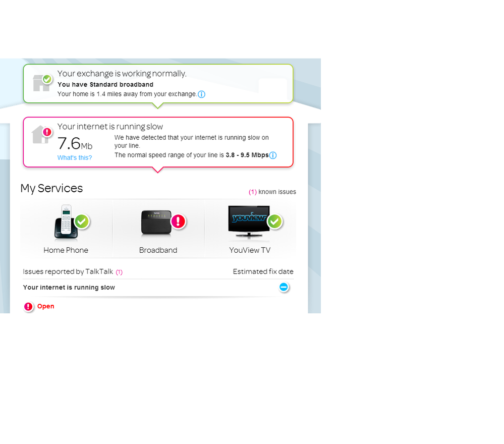Click 'Your internet is running slow' issue row
The image size is (504, 444).
[x=158, y=288]
